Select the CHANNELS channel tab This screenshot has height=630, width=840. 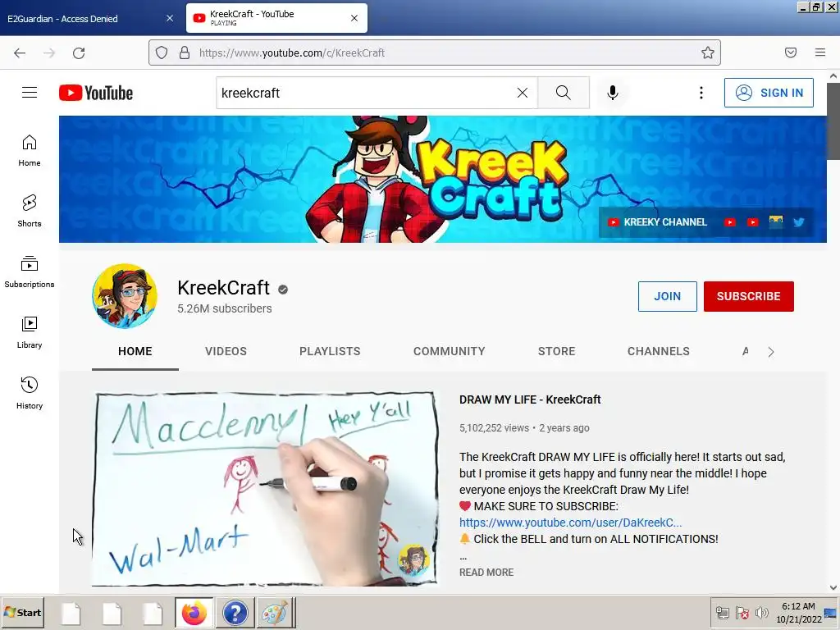(x=659, y=351)
